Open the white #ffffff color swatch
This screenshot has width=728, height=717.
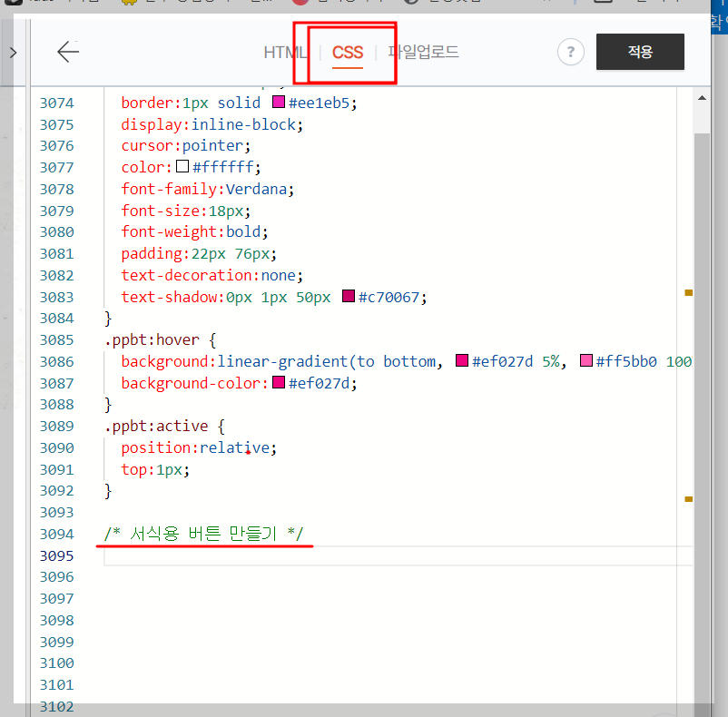182,166
